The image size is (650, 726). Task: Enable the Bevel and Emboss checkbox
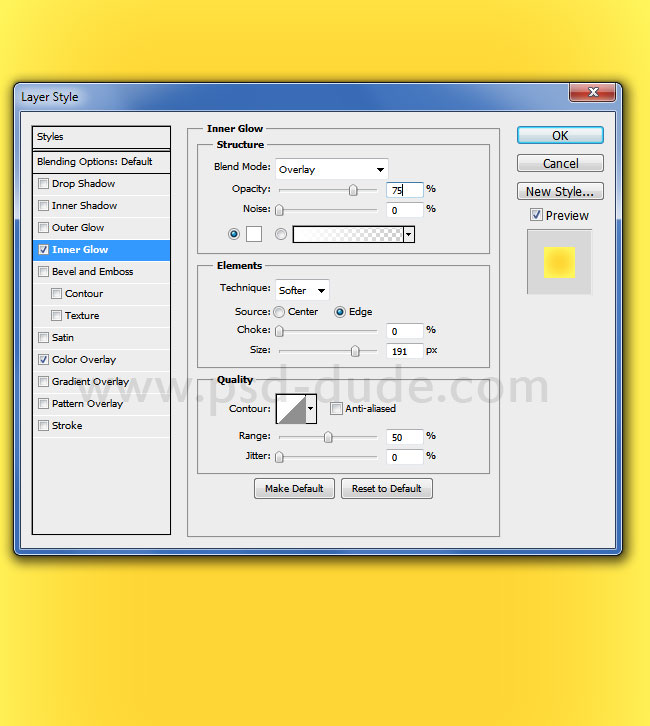[44, 271]
